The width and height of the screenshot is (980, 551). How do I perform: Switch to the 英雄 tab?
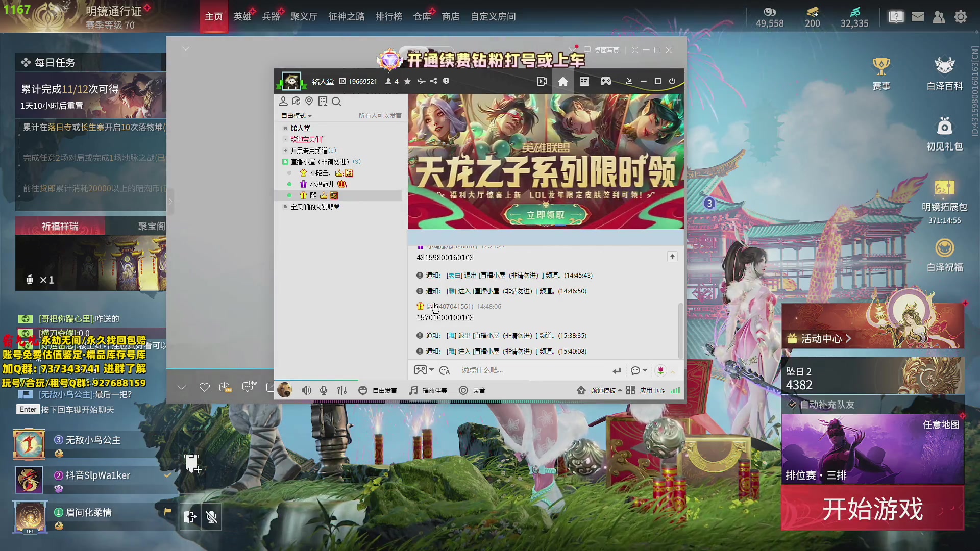coord(242,17)
